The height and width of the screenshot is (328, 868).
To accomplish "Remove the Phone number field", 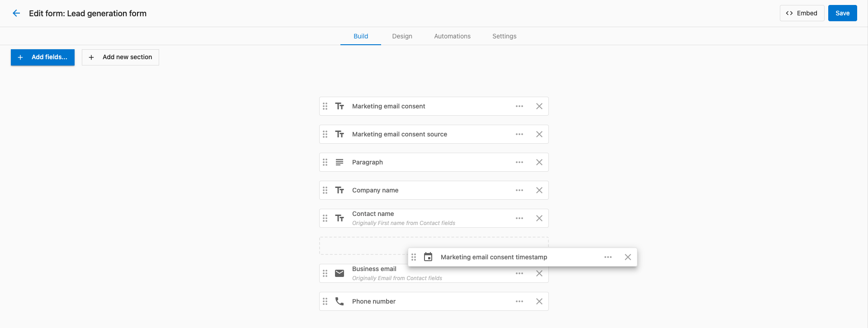I will pyautogui.click(x=539, y=301).
